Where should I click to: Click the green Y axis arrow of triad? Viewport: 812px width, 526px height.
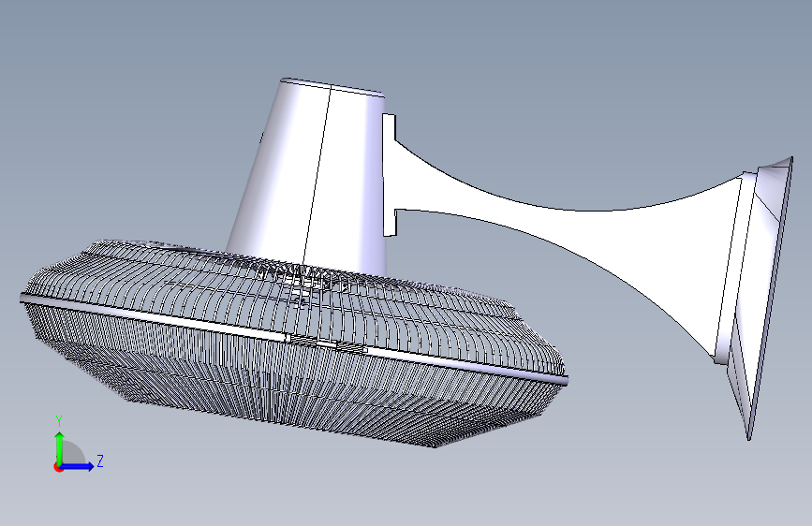click(x=60, y=448)
